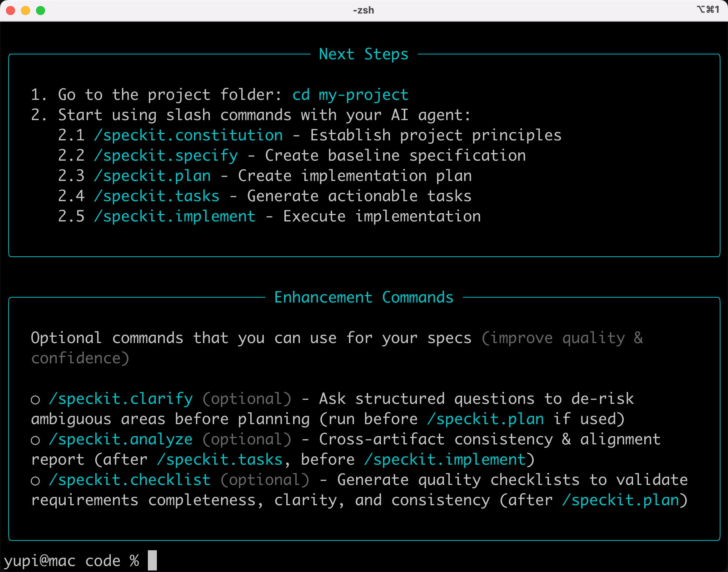Click the terminal cursor at the prompt
Screen dimensions: 728x572
point(152,560)
